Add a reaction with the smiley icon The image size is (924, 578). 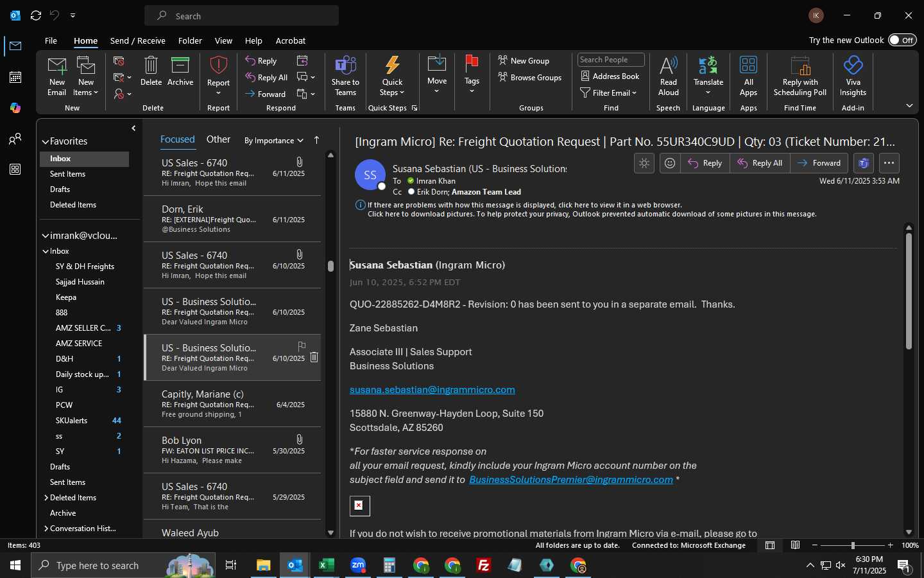point(669,163)
